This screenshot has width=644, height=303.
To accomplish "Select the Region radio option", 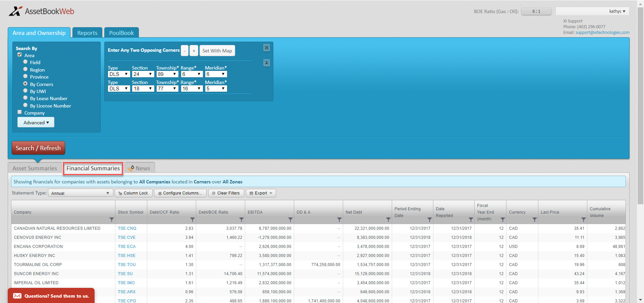I will coord(25,69).
